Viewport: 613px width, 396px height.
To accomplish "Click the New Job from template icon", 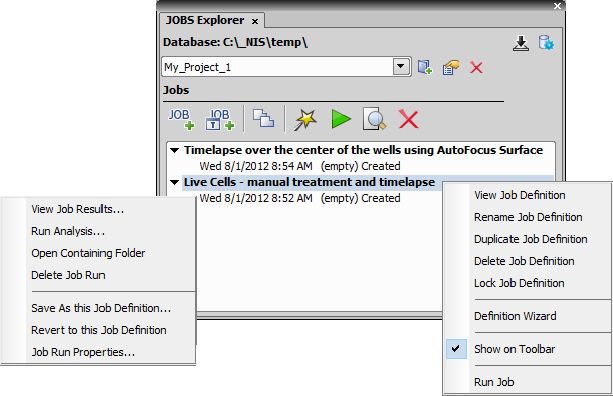I will tap(220, 119).
